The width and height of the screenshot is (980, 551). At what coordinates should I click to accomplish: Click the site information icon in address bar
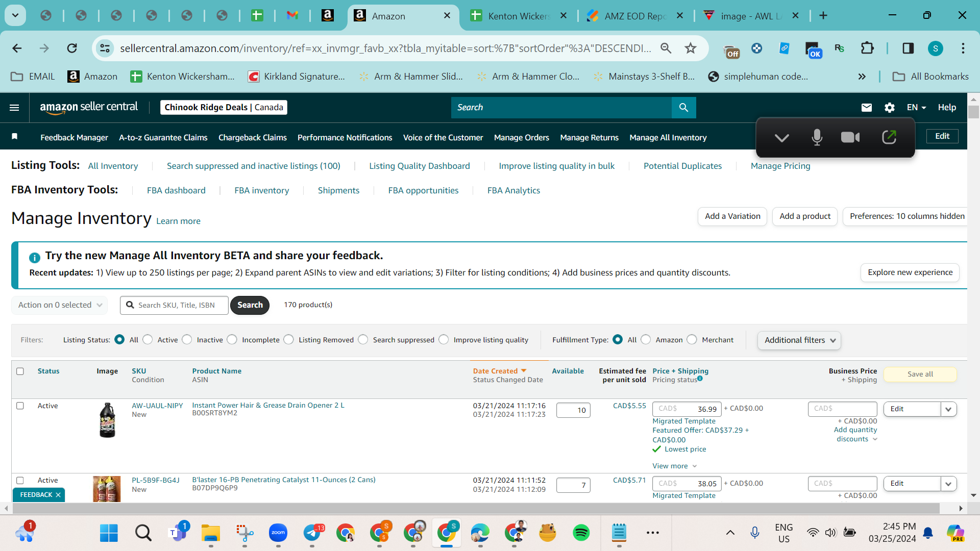[105, 48]
